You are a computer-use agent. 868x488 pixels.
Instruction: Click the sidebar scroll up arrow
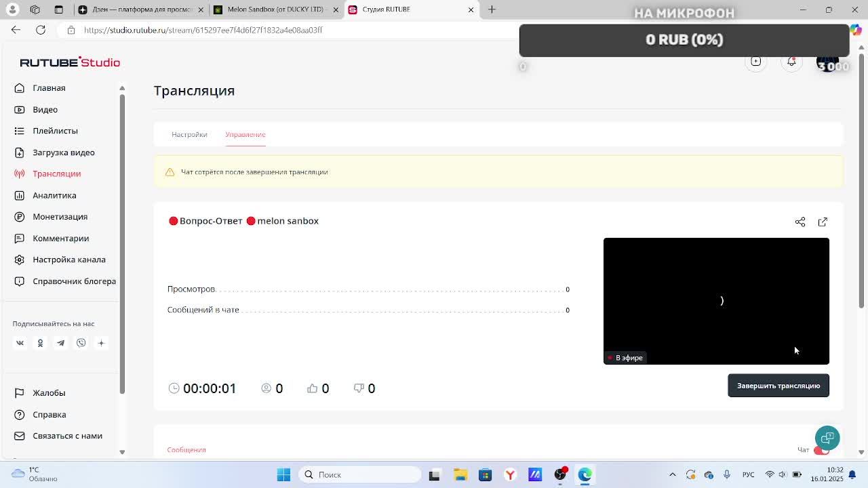coord(122,88)
